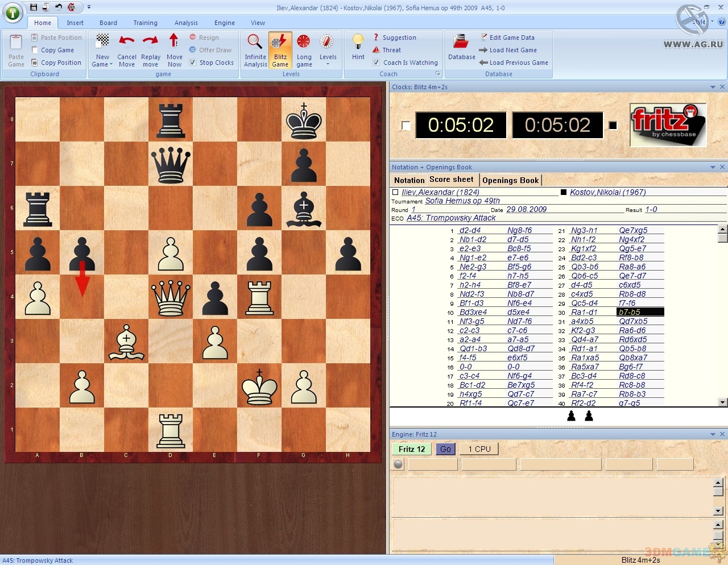Uncheck the Coach Is Watching checkbox

coord(376,63)
